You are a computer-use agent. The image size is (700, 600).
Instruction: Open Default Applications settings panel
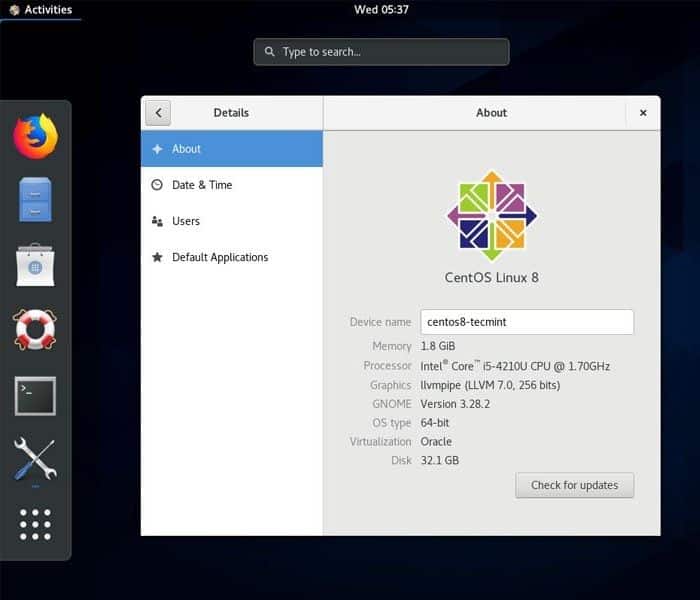(232, 257)
